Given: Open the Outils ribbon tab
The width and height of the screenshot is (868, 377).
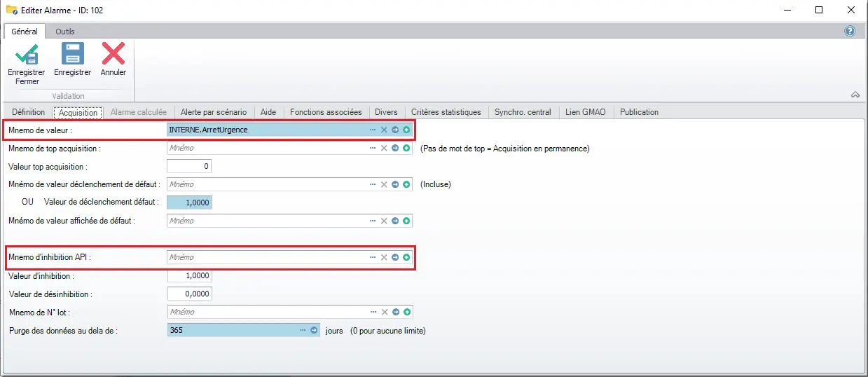Looking at the screenshot, I should [x=65, y=32].
